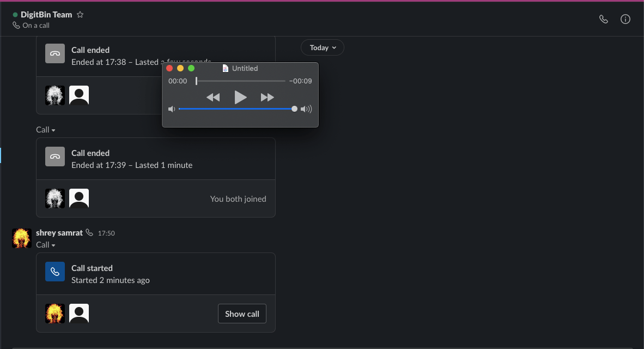Click the blue Call started phone icon

click(x=55, y=272)
